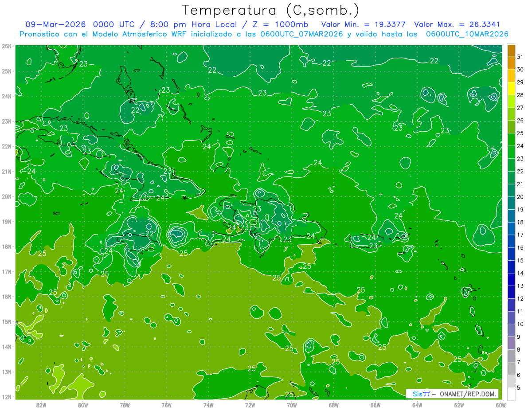Select valid-until time '0600UTC_10MAR2026'
The width and height of the screenshot is (532, 411).
[x=467, y=34]
